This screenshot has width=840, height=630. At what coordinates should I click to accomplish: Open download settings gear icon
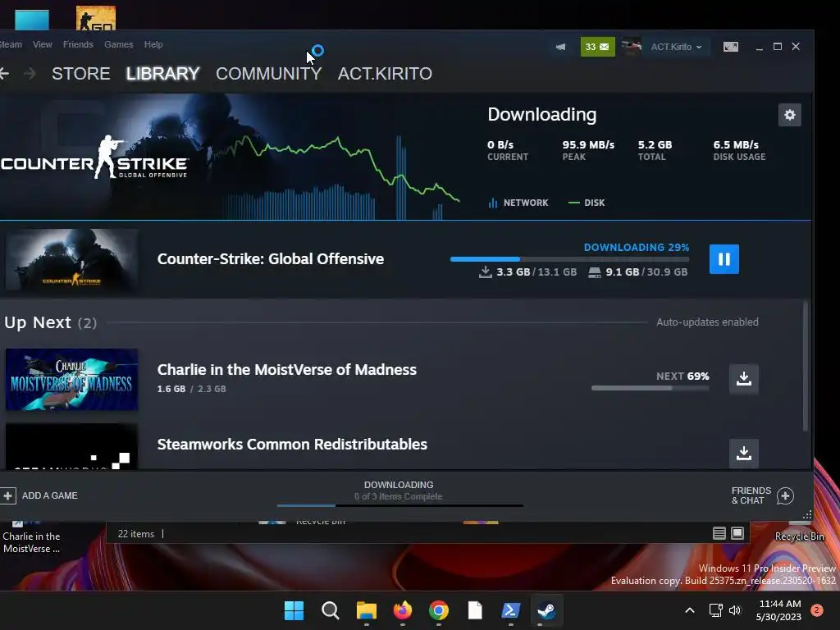point(790,115)
